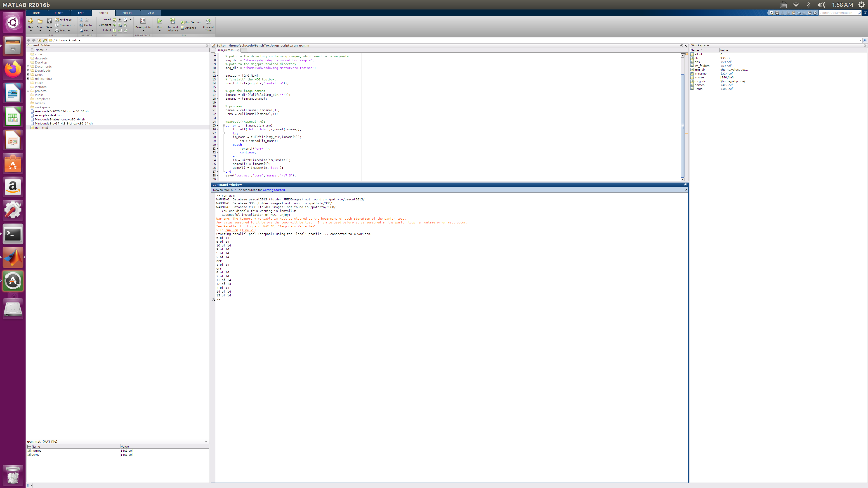This screenshot has height=488, width=868.
Task: Expand the workspace folder tree node
Action: [28, 107]
